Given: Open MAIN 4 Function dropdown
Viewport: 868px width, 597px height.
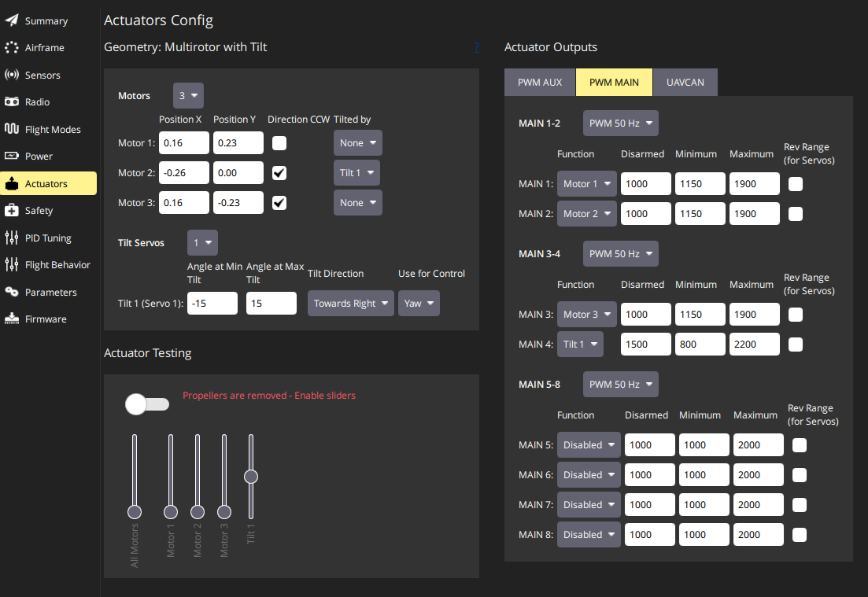Looking at the screenshot, I should click(x=580, y=345).
